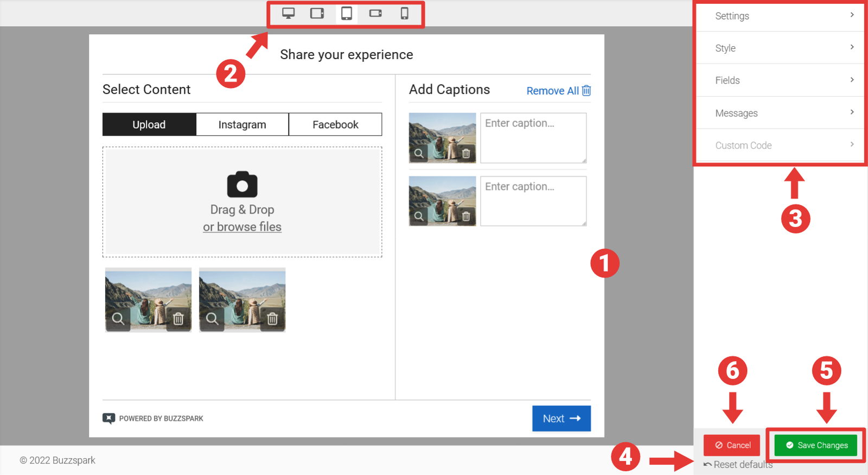Zoom second uploaded photo with magnifier icon
Screen dimensions: 868x475
[212, 319]
